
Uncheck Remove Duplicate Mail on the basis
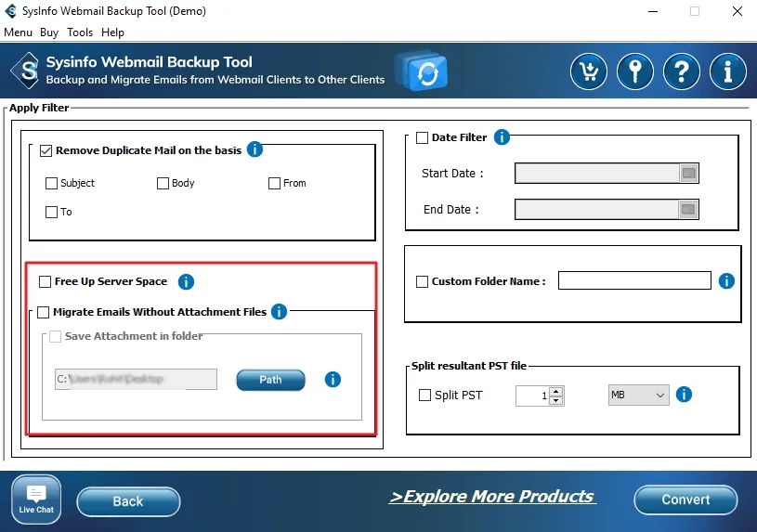click(46, 150)
